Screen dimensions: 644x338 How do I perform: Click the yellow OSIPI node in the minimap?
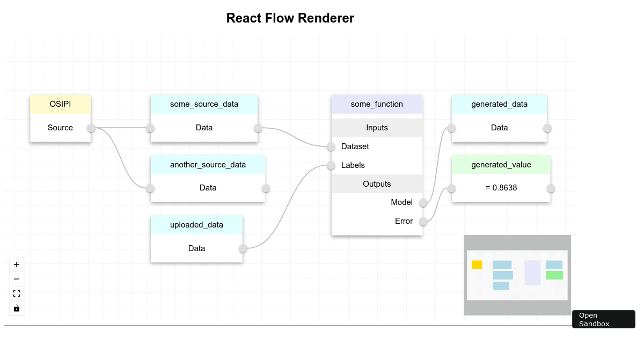[x=477, y=264]
